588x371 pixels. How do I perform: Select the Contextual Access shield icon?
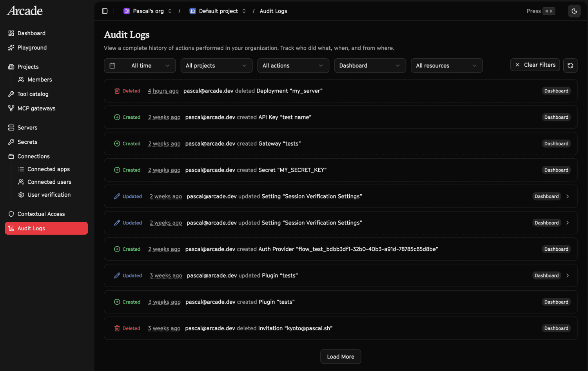click(x=11, y=214)
